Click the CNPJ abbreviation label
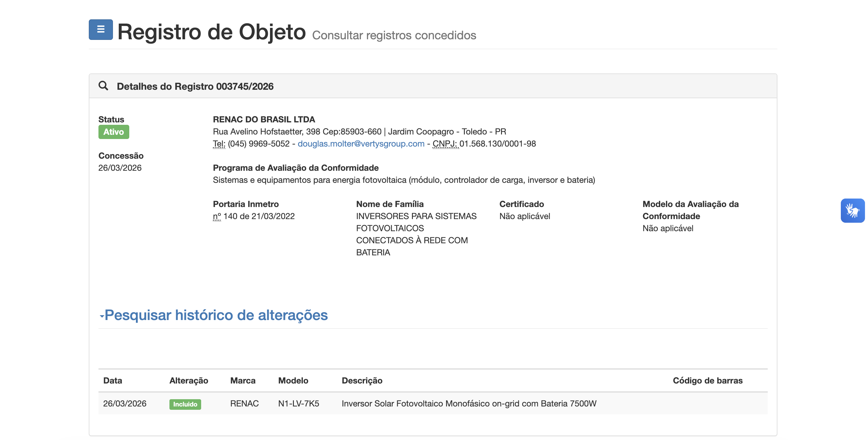Viewport: 868px width, 440px height. (445, 144)
